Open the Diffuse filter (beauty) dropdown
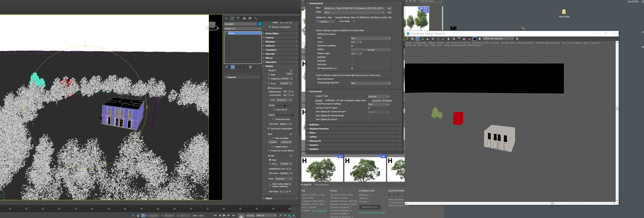Screen dimensions: 644x218 coord(498,39)
